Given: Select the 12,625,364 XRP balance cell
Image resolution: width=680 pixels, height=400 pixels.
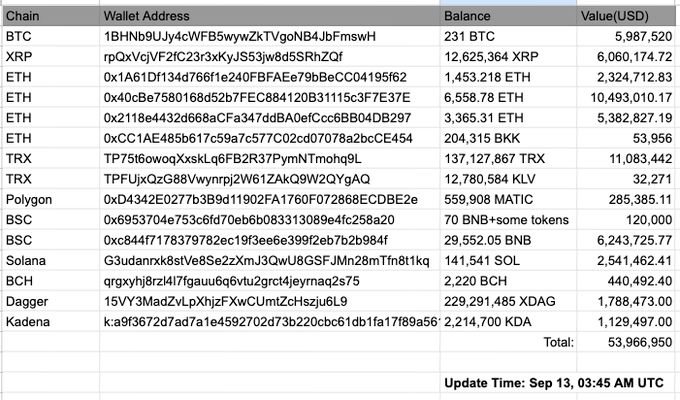Looking at the screenshot, I should tap(508, 57).
